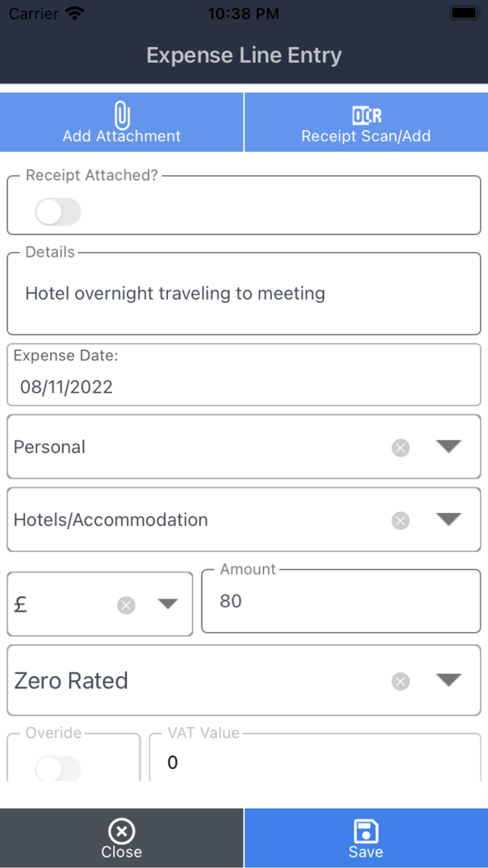Expand the Zero Rated VAT dropdown
This screenshot has width=488, height=868.
click(x=448, y=681)
